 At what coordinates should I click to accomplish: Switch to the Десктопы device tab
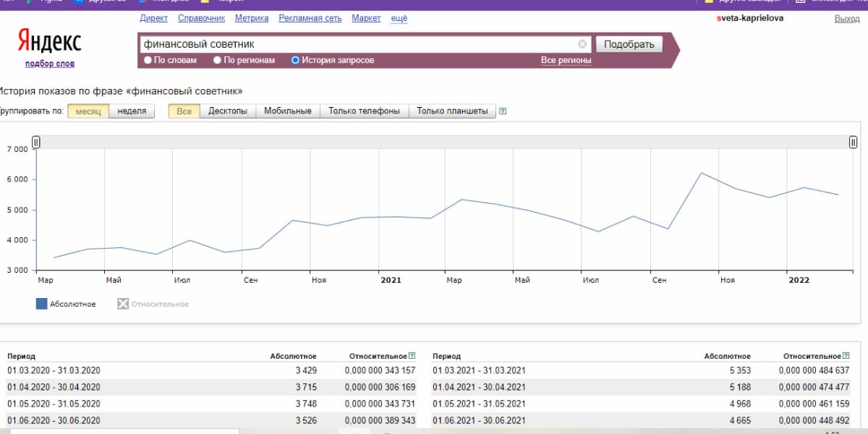coord(228,111)
